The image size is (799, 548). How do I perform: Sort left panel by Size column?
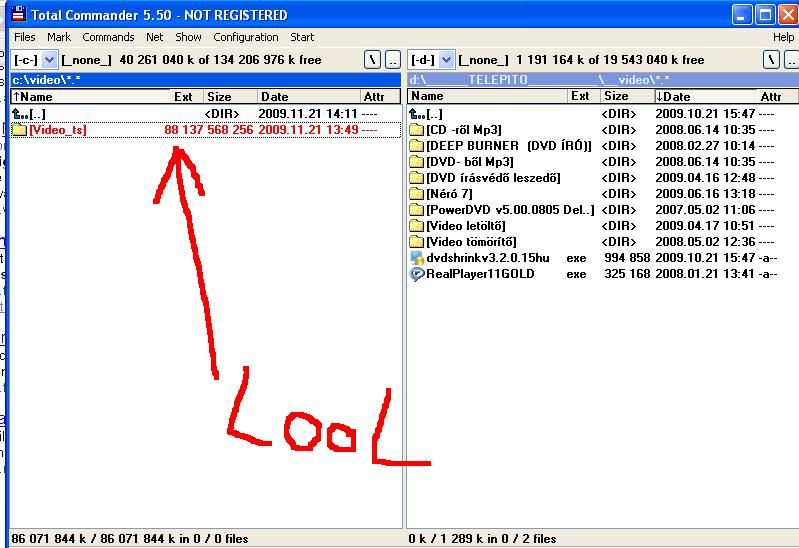coord(230,96)
